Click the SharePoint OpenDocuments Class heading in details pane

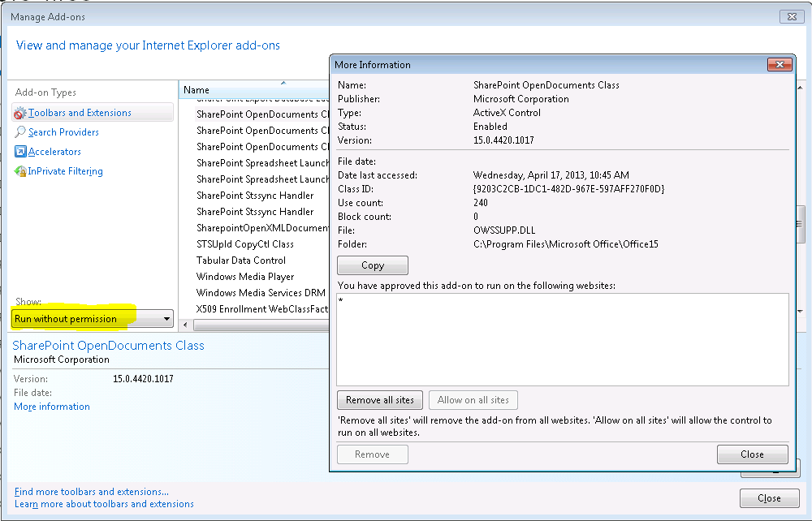click(108, 345)
